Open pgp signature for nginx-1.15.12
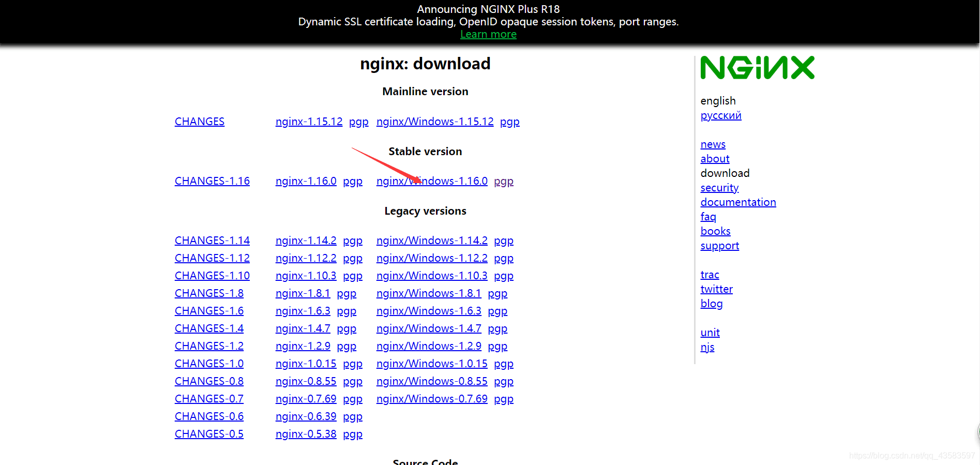 [358, 122]
